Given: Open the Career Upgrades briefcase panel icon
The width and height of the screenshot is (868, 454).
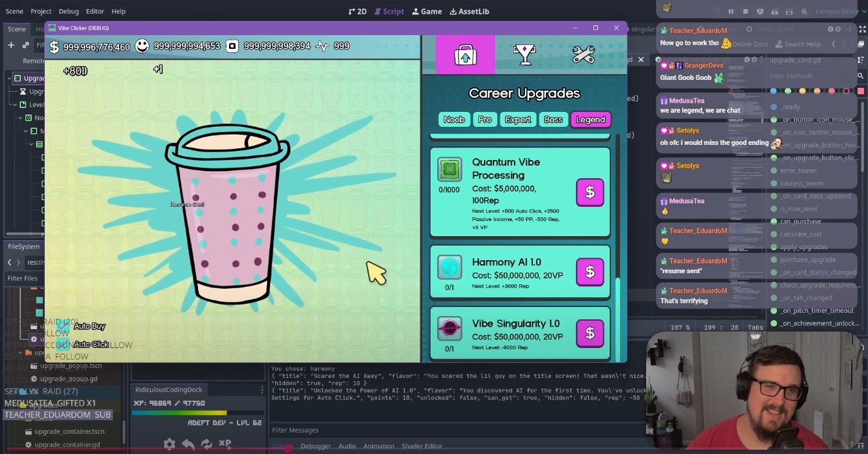Looking at the screenshot, I should pyautogui.click(x=465, y=55).
